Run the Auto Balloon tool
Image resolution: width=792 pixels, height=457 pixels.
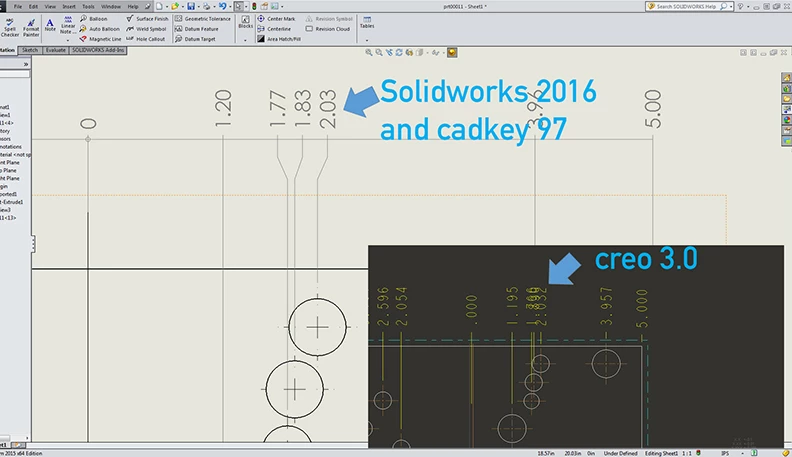[x=100, y=29]
